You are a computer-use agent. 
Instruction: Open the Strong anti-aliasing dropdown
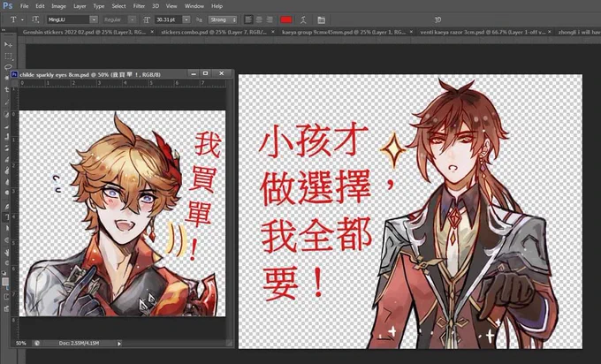tap(223, 19)
